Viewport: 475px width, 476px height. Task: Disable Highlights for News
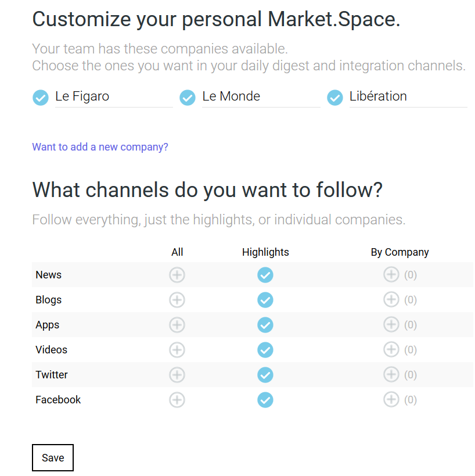click(265, 275)
